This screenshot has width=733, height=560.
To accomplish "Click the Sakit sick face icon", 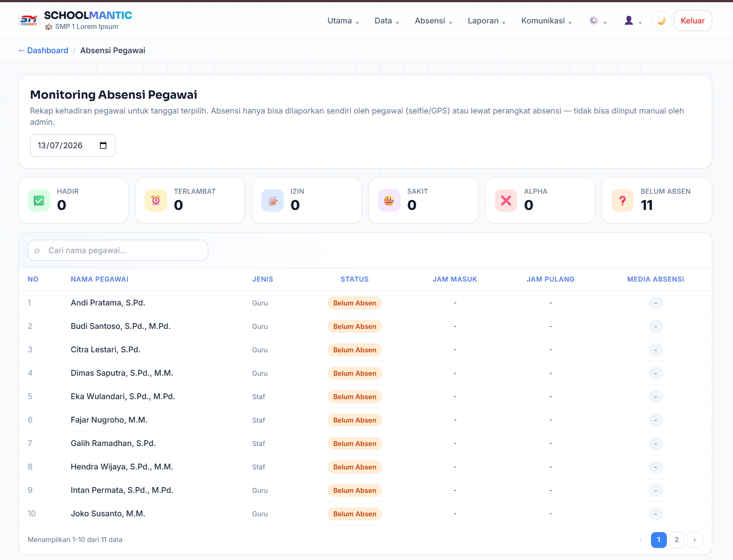I will 389,200.
